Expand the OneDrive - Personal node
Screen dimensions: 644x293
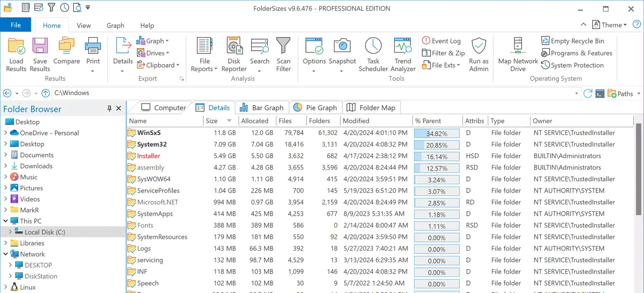tap(5, 133)
